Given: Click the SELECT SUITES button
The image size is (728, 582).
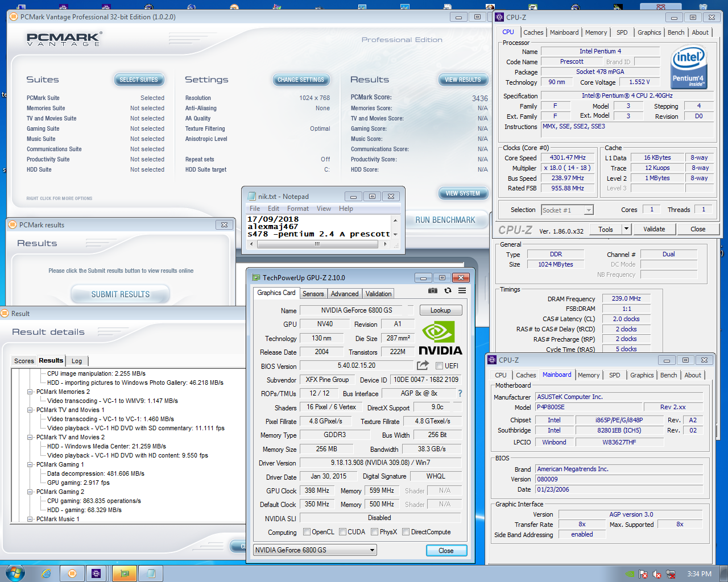Looking at the screenshot, I should pos(139,80).
